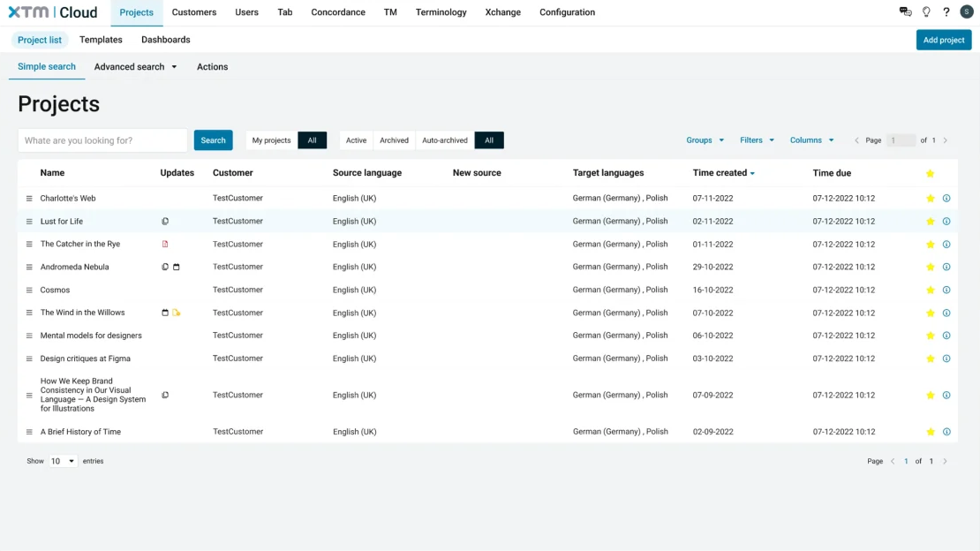Image resolution: width=980 pixels, height=551 pixels.
Task: Open the Xchange menu
Action: tap(502, 12)
